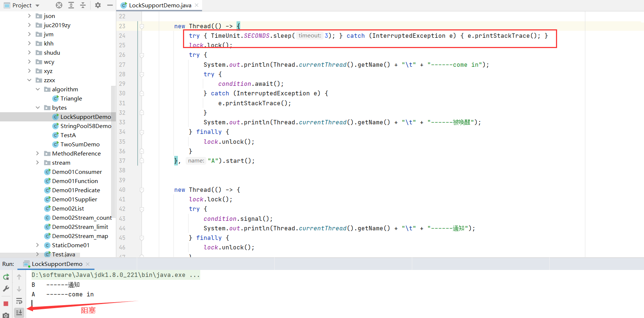The height and width of the screenshot is (318, 644).
Task: Hide the Project tool window
Action: [110, 5]
